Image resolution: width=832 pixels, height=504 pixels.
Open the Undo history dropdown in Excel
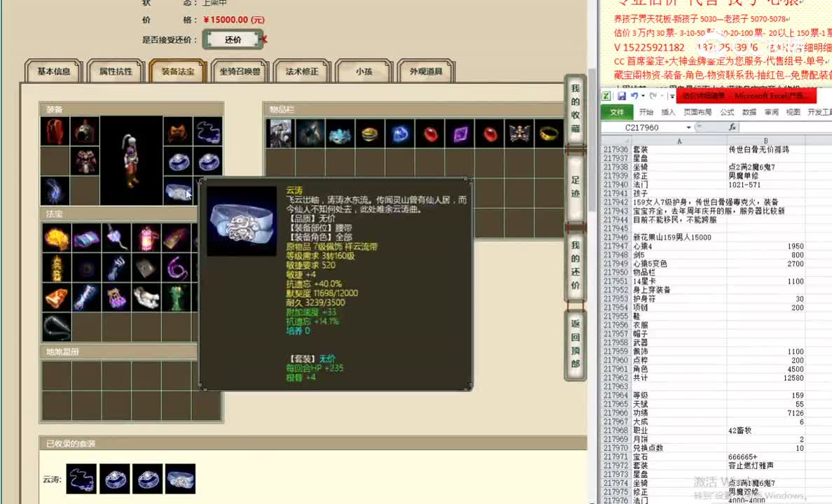coord(643,96)
